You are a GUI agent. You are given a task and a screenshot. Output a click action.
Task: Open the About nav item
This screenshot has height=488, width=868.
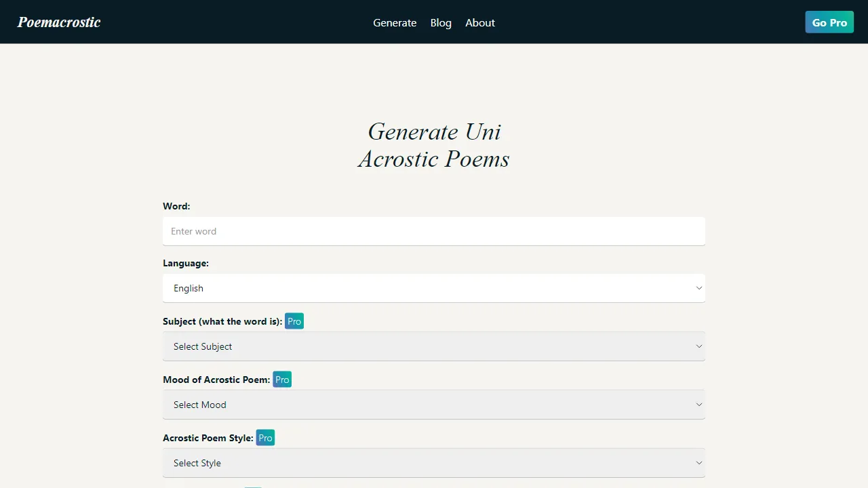click(480, 22)
